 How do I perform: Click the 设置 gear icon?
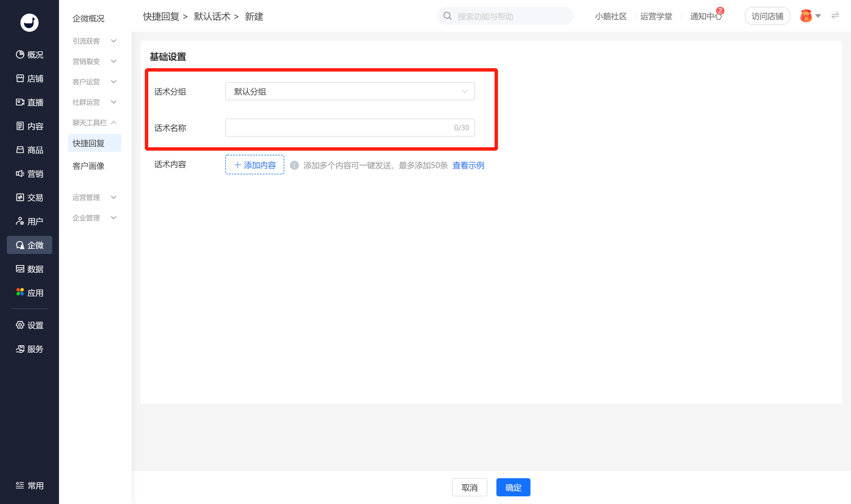point(20,325)
